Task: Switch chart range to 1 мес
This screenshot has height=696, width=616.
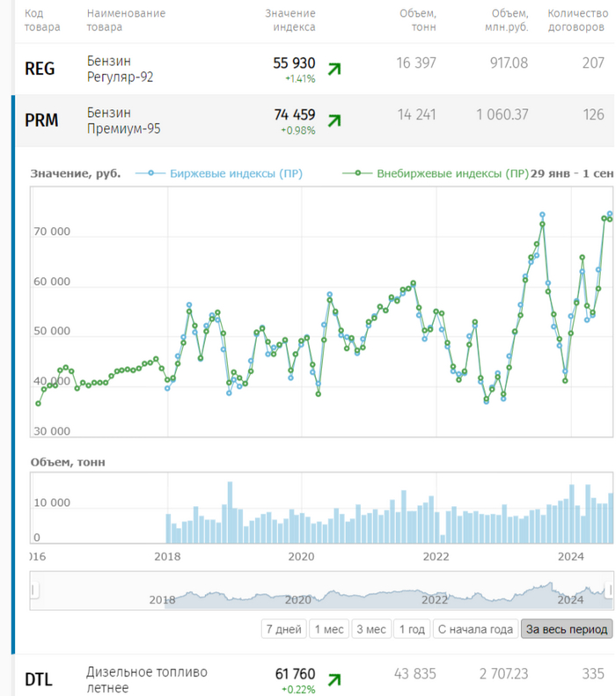Action: 328,629
